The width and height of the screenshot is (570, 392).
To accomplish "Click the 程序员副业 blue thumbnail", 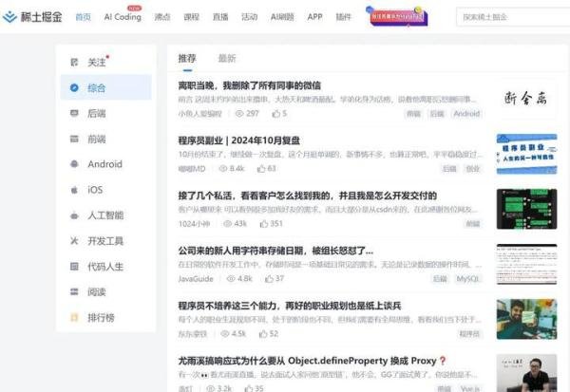I will [526, 154].
